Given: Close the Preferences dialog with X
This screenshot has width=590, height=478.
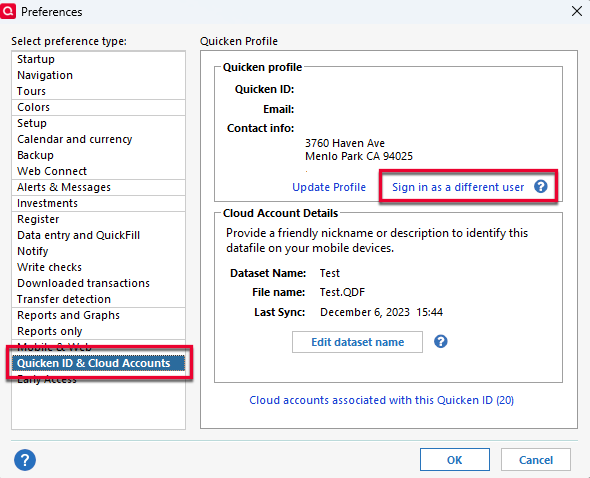Looking at the screenshot, I should 577,11.
